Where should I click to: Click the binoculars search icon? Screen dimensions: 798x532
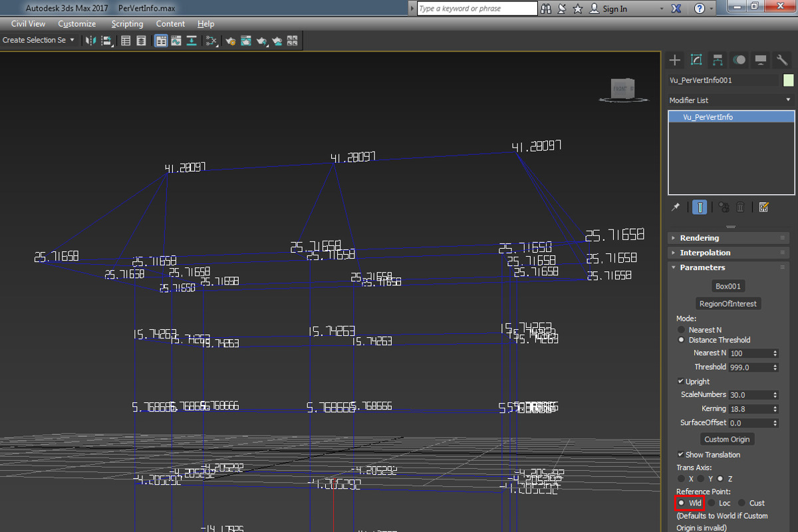pos(546,9)
